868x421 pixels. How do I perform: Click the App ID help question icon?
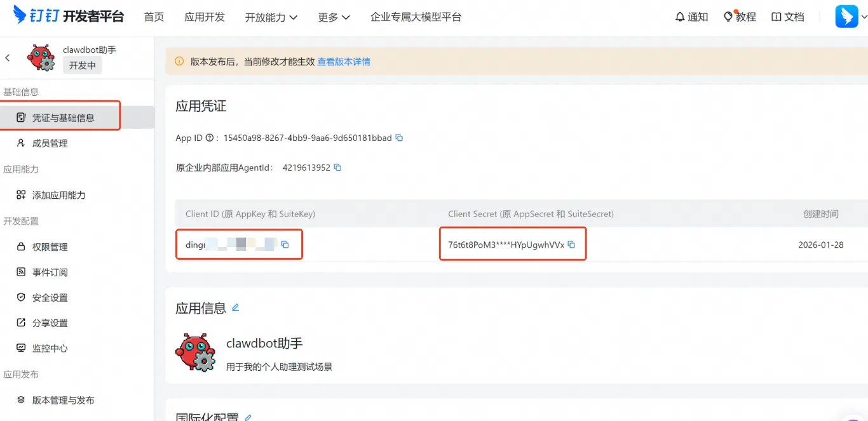[209, 138]
